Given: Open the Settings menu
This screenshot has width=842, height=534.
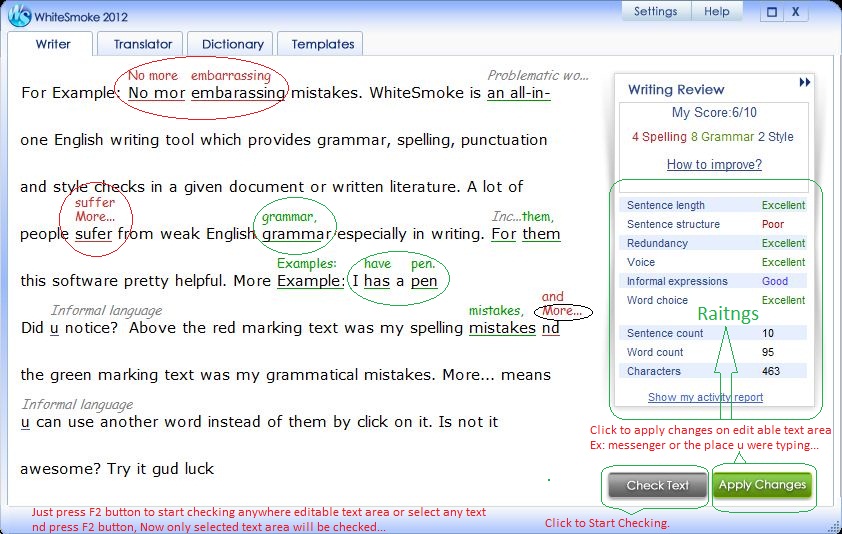Looking at the screenshot, I should pyautogui.click(x=655, y=12).
